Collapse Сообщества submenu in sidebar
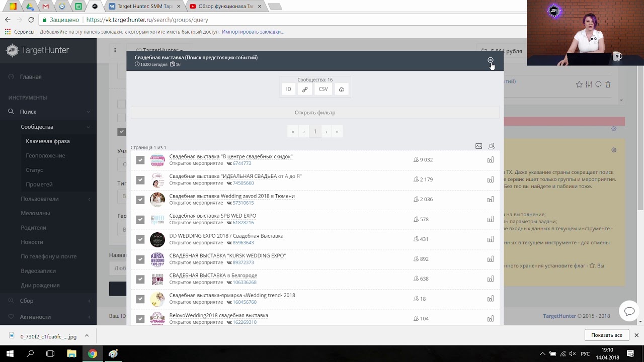The height and width of the screenshot is (362, 644). [x=48, y=127]
